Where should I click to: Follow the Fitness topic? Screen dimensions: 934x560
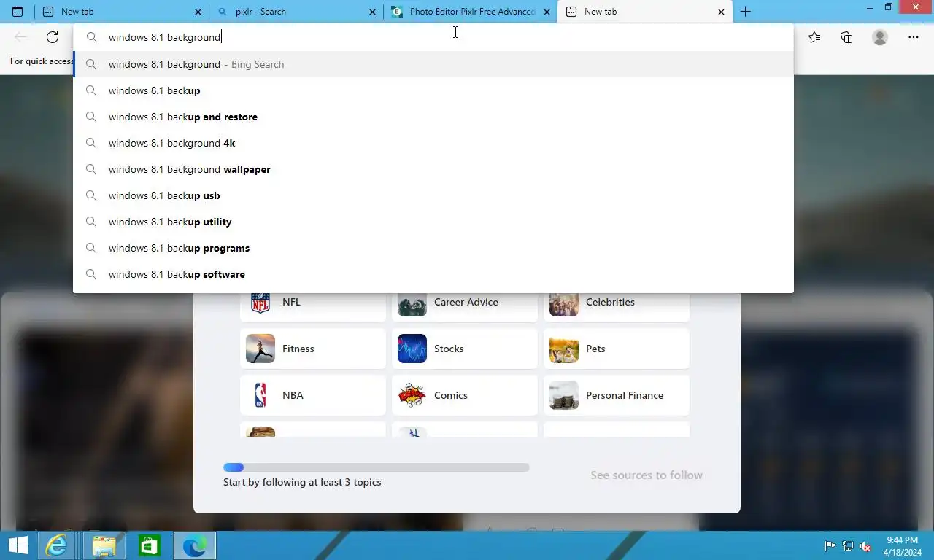pyautogui.click(x=313, y=349)
